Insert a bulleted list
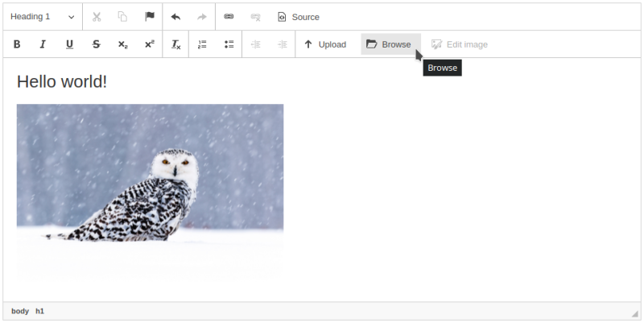644x323 pixels. tap(229, 44)
